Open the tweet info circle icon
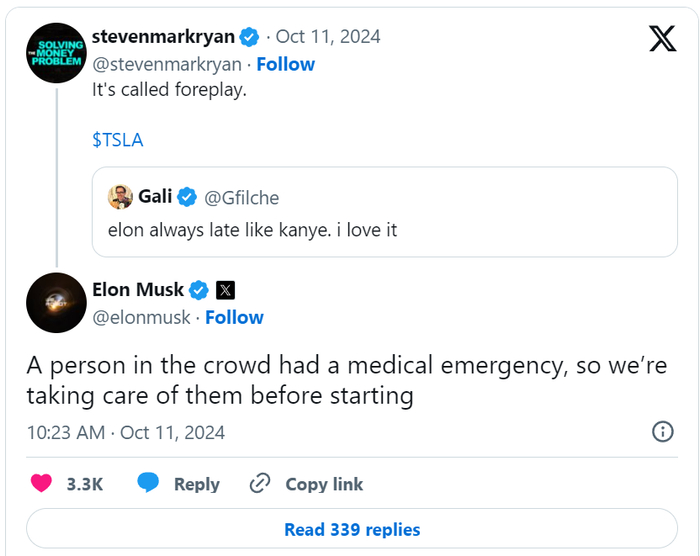The image size is (700, 556). click(x=662, y=432)
